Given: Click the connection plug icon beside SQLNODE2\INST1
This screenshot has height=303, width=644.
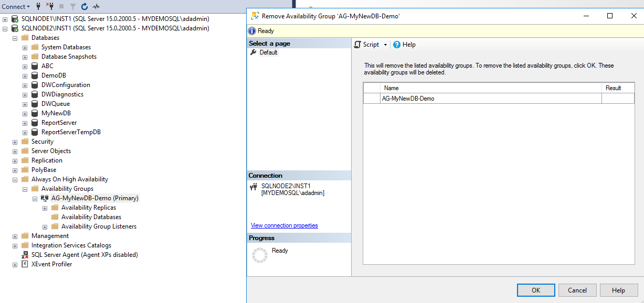Looking at the screenshot, I should 254,187.
